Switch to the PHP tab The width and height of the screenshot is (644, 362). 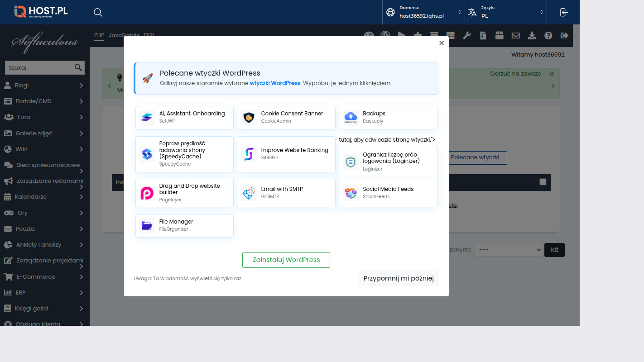pos(99,35)
